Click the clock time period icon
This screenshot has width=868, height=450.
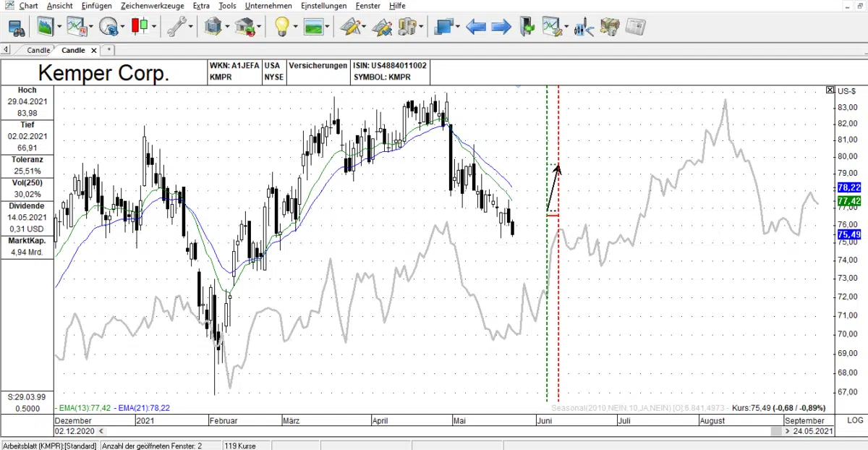(109, 27)
